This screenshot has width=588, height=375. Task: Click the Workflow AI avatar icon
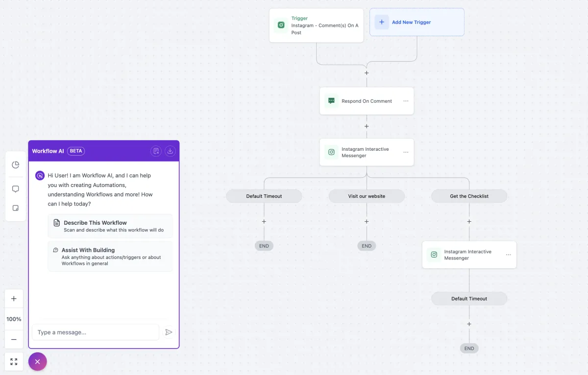tap(40, 176)
